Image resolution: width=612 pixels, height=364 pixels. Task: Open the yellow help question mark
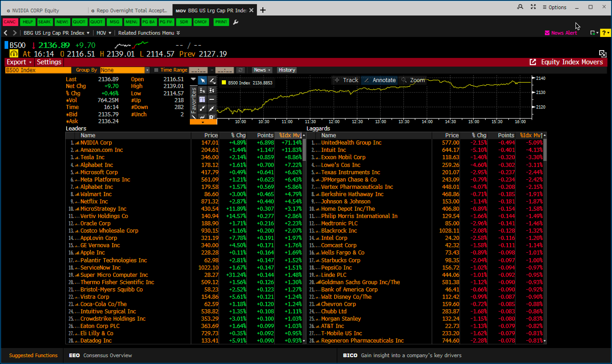[605, 33]
